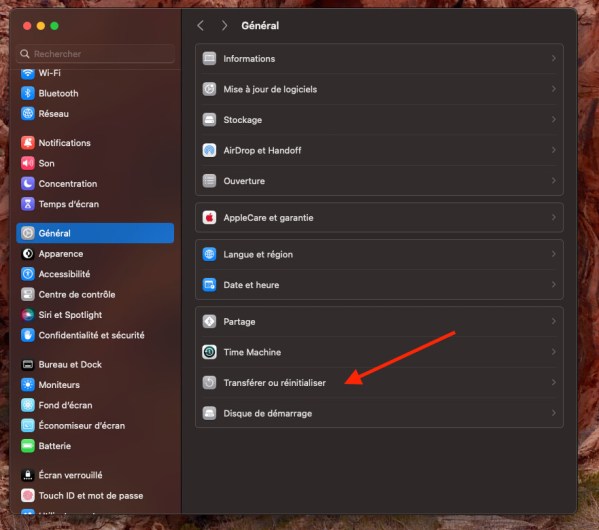
Task: Click the Rechercher search field
Action: tap(96, 54)
